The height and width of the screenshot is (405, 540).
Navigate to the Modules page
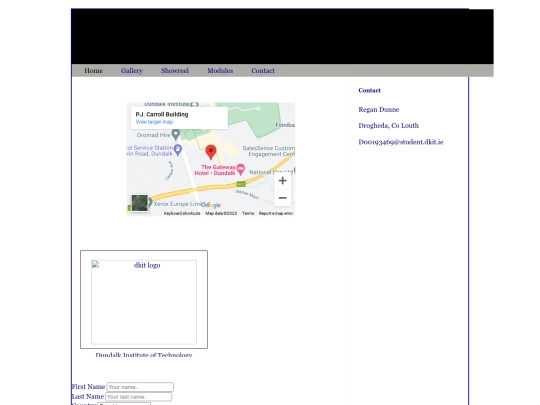(x=220, y=71)
